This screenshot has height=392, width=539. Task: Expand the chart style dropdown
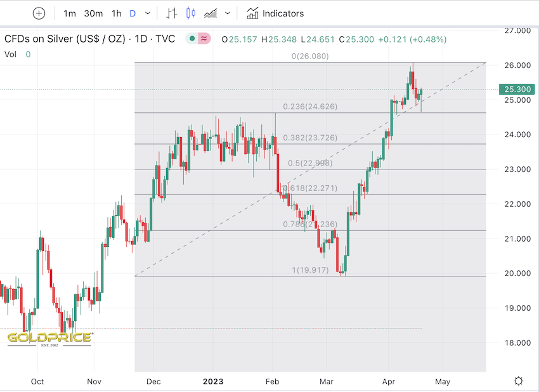coord(227,13)
